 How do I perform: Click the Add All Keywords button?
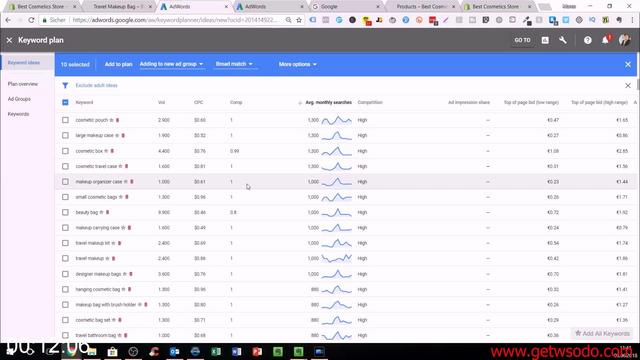(x=602, y=333)
